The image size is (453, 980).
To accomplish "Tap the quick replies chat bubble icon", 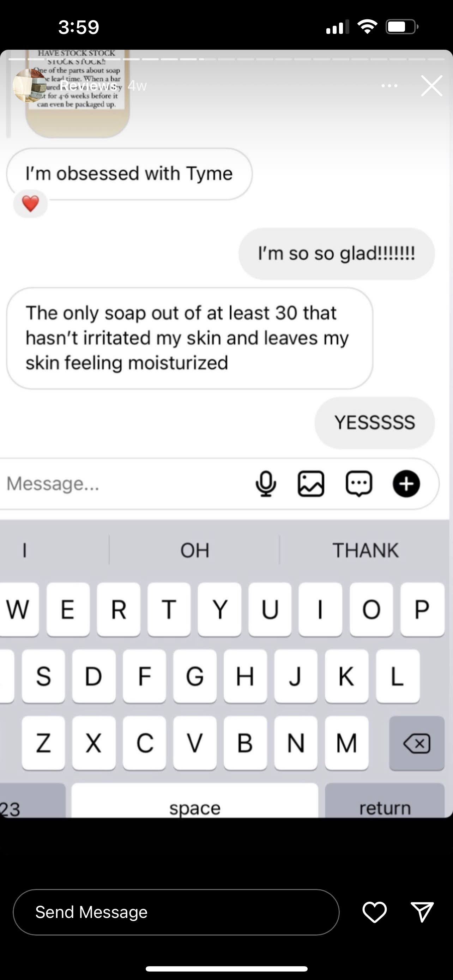I will pos(359,484).
